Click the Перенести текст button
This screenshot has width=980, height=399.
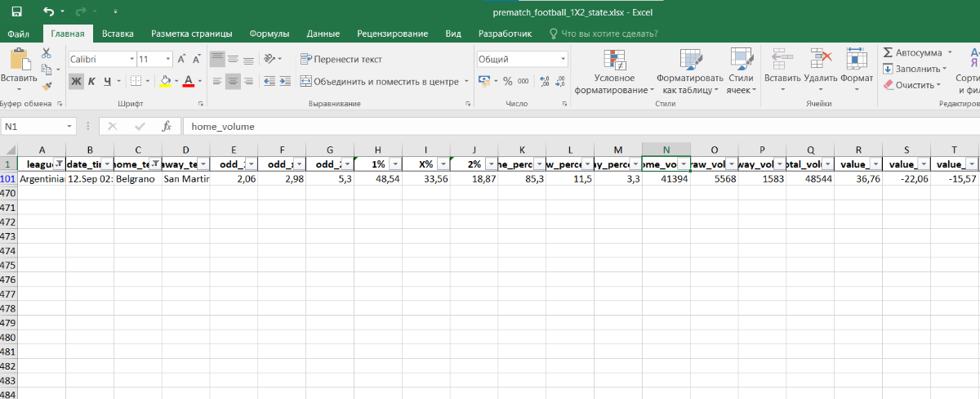pyautogui.click(x=341, y=59)
